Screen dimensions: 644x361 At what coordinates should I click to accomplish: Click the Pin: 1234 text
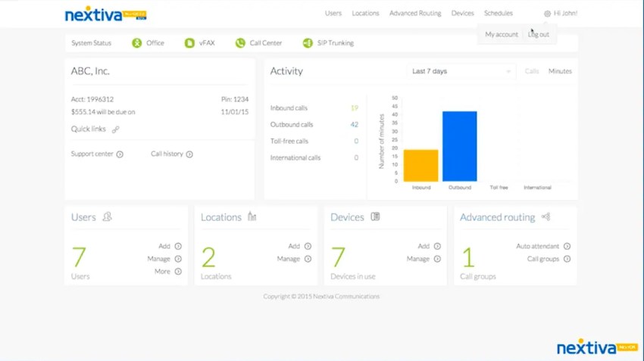point(235,99)
